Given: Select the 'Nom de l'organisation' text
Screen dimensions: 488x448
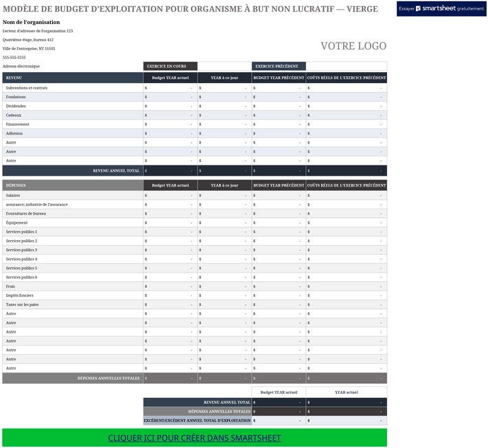Looking at the screenshot, I should coord(31,22).
